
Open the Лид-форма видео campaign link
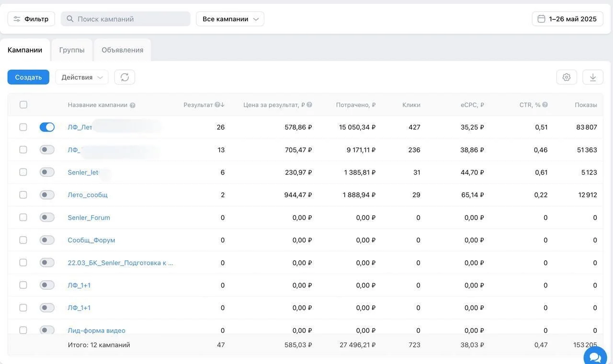(97, 331)
